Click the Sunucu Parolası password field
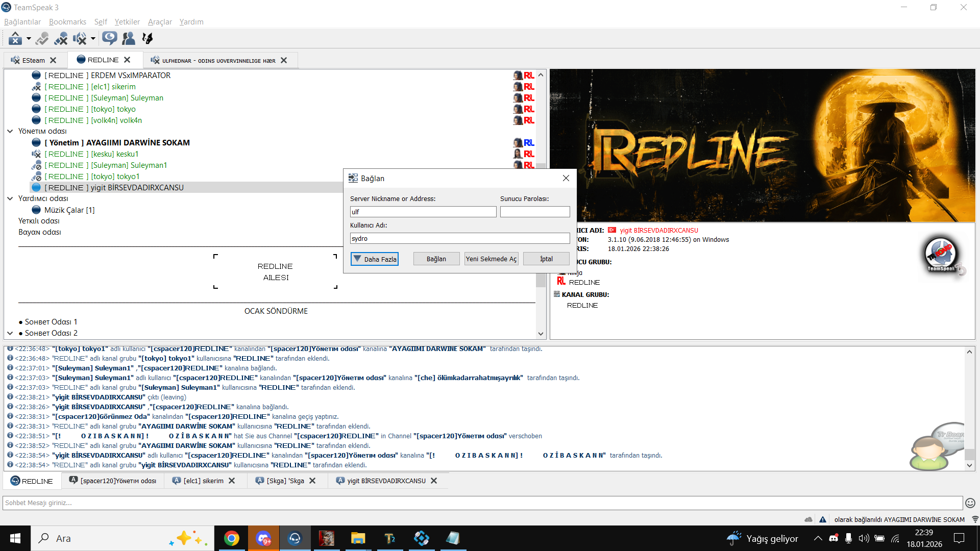 coord(535,212)
